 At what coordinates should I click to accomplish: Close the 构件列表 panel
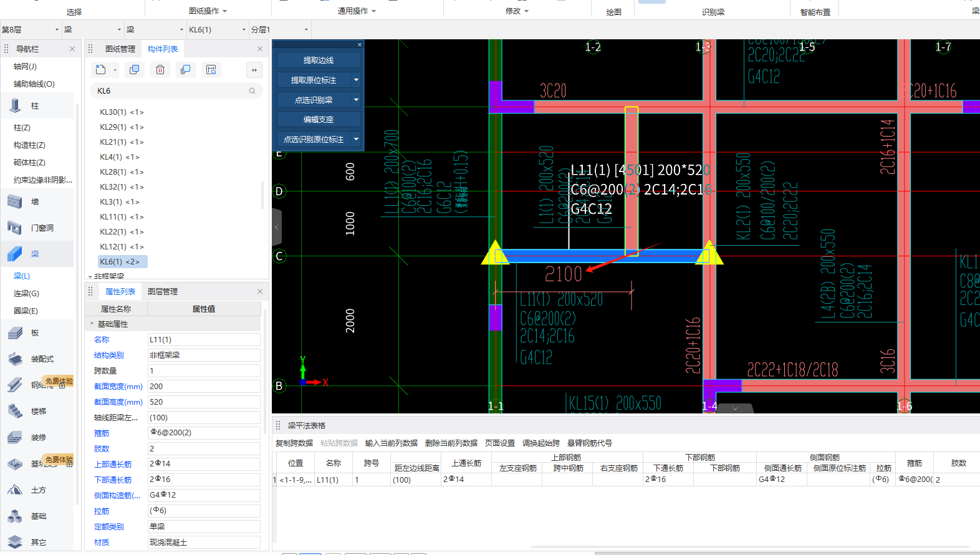260,49
